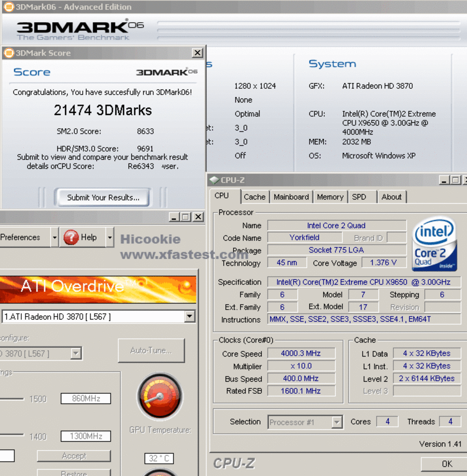Open the Memory tab in CPU-Z

tap(330, 197)
